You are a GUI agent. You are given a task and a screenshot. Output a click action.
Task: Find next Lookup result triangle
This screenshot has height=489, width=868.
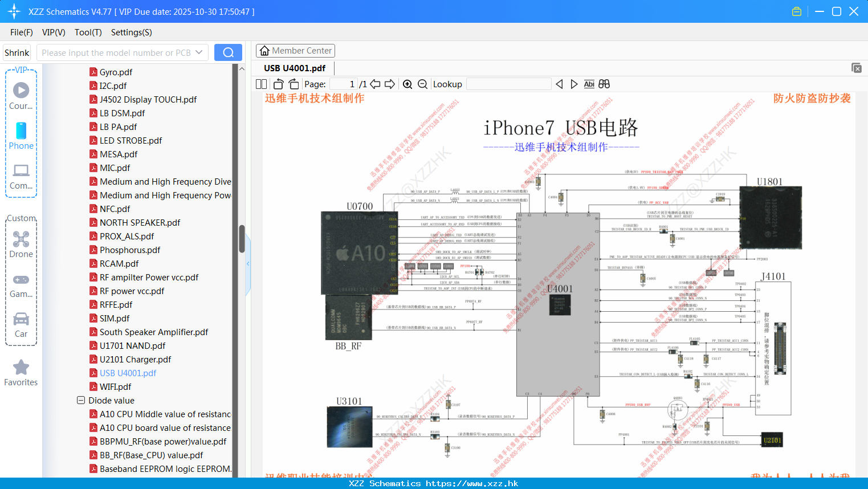[574, 84]
